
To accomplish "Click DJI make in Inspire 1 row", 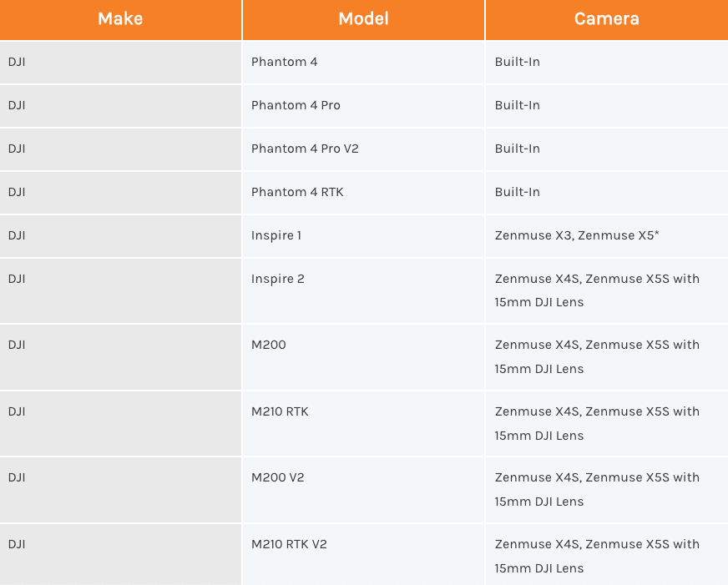I will click(x=120, y=235).
